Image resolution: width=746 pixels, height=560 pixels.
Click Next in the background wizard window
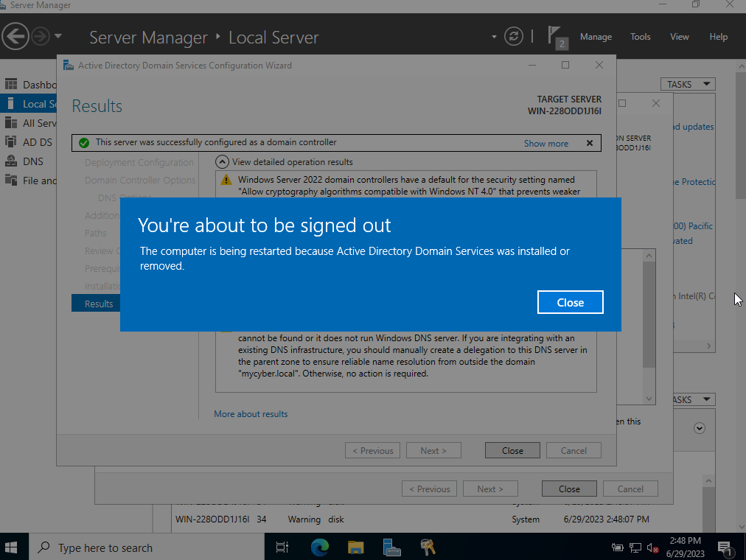pos(490,489)
